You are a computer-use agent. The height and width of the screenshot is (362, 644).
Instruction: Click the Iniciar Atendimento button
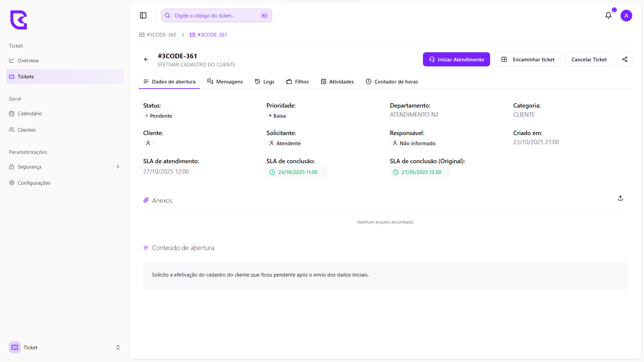[x=456, y=59]
